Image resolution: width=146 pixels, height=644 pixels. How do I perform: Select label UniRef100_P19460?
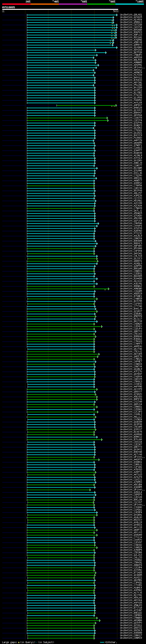131,138
